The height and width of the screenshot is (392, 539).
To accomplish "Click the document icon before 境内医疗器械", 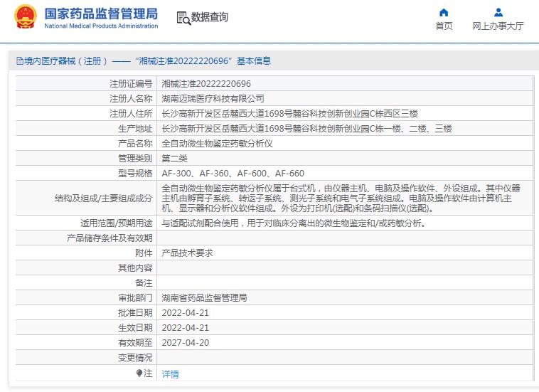I will (20, 61).
